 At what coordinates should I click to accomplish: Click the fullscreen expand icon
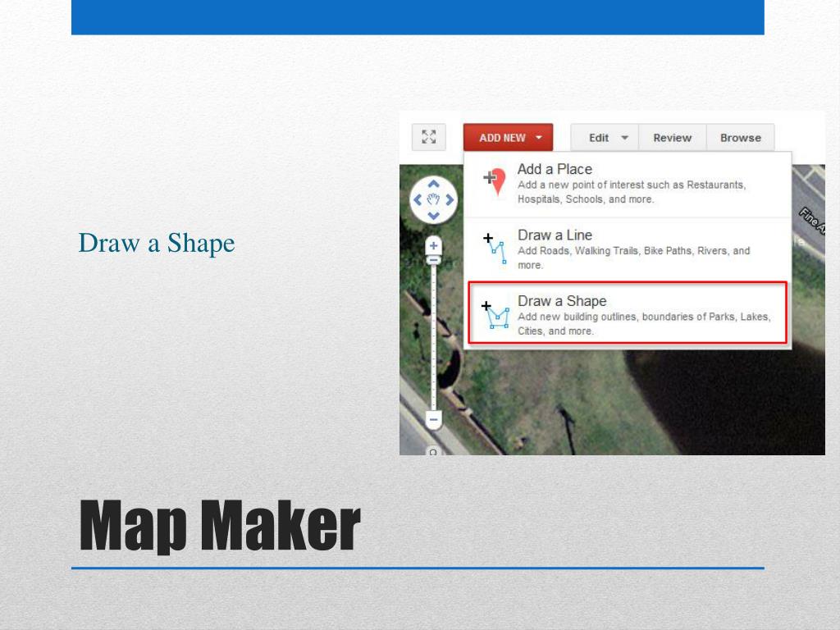coord(428,137)
